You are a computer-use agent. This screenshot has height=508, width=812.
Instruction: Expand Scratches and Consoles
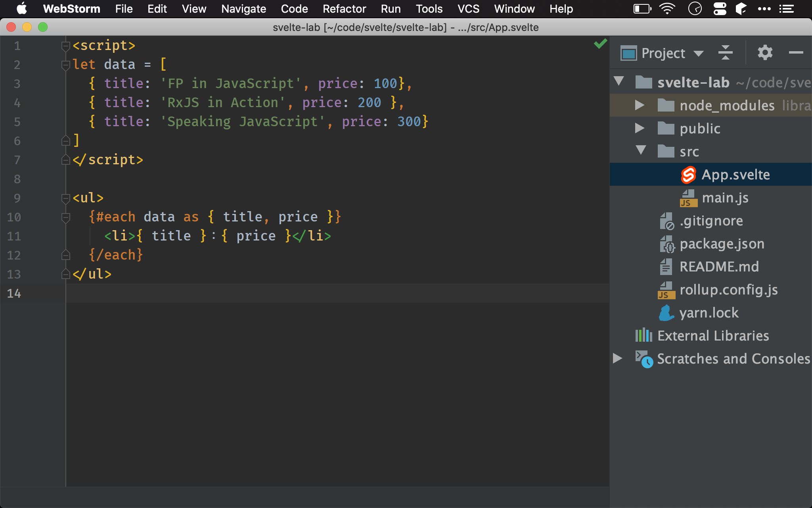pos(617,358)
